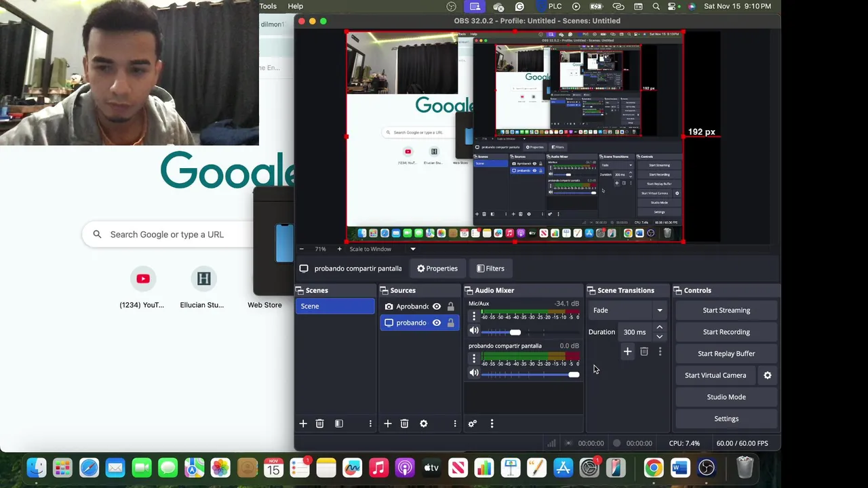
Task: Select the Aprobando source row
Action: pyautogui.click(x=419, y=306)
